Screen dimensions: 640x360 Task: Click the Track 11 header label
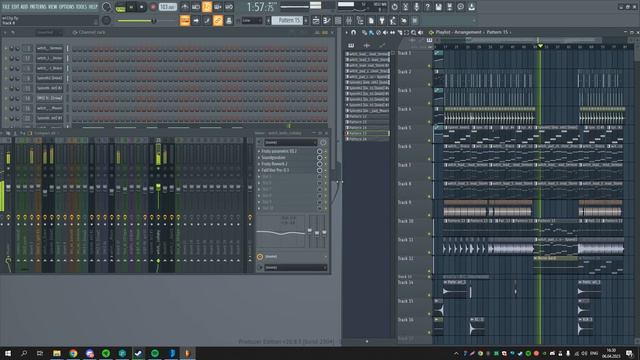[406, 240]
